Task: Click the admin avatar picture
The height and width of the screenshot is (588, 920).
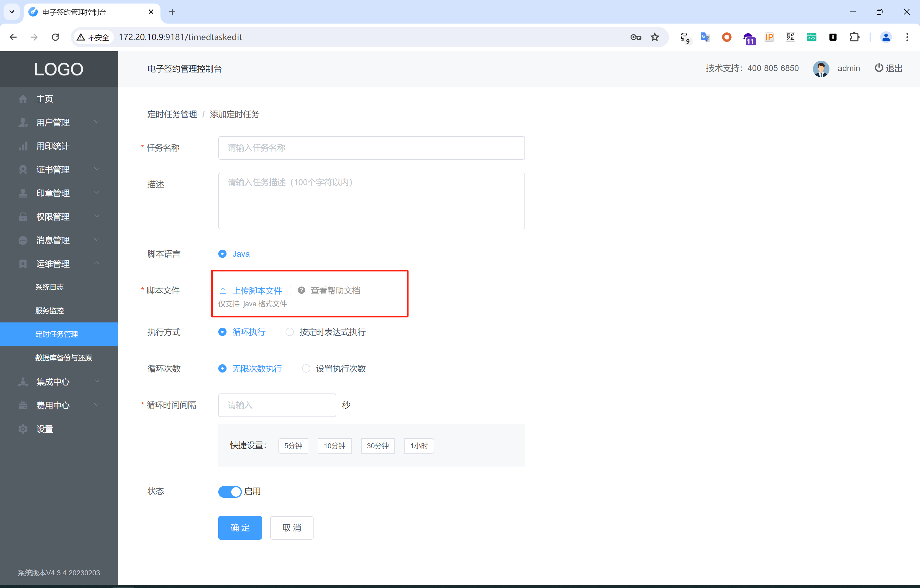Action: (821, 68)
